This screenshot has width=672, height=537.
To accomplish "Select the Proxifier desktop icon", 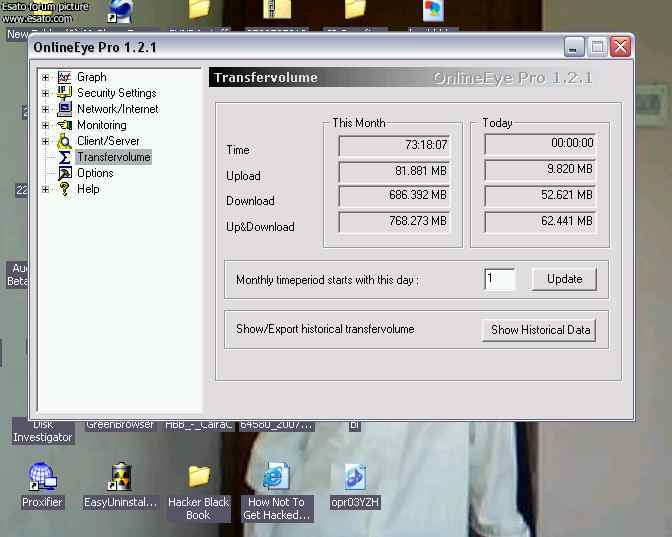I will tap(42, 477).
